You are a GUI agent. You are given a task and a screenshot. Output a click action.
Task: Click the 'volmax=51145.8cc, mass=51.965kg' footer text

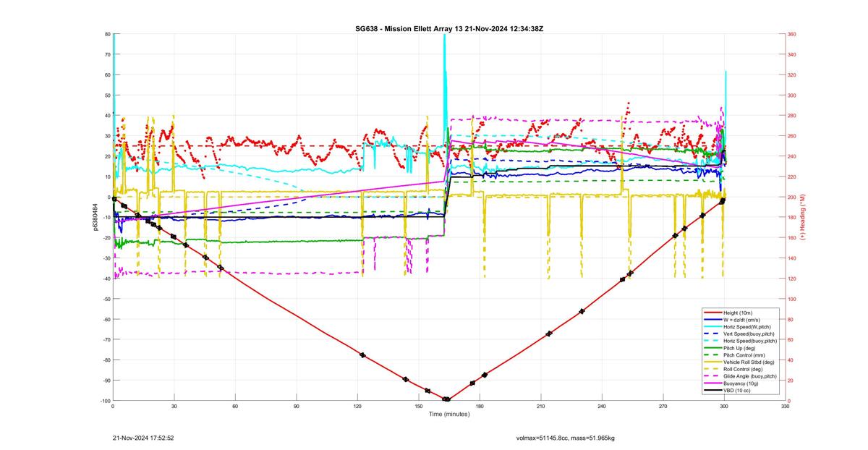tap(565, 438)
